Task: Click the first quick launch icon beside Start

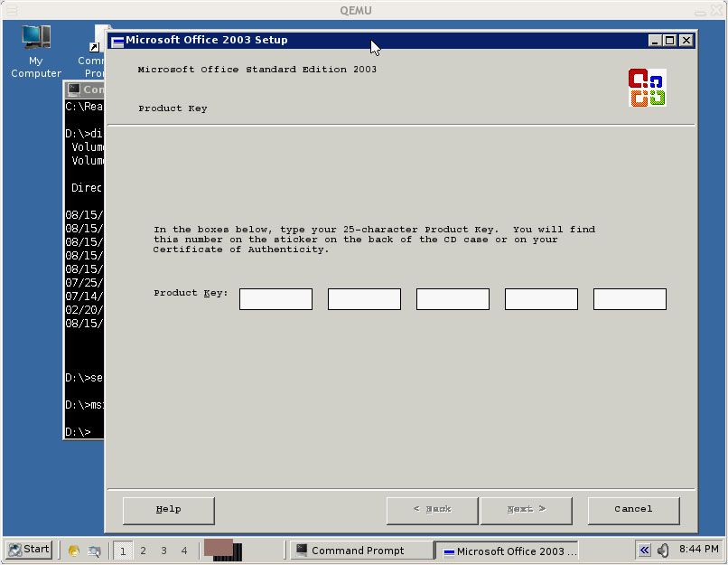Action: [72, 551]
